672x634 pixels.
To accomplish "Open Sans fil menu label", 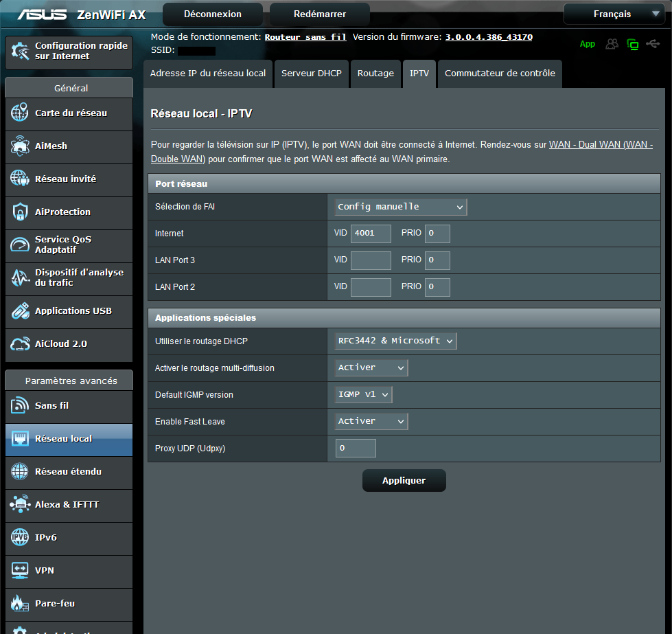I will pos(52,405).
